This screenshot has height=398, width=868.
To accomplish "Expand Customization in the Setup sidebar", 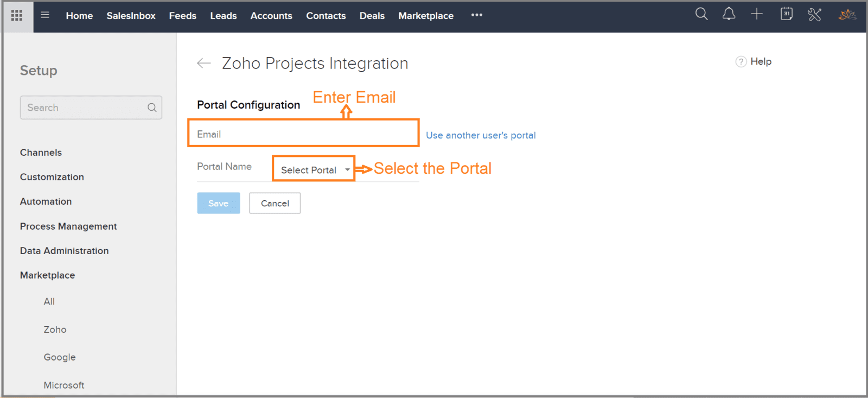I will 52,177.
